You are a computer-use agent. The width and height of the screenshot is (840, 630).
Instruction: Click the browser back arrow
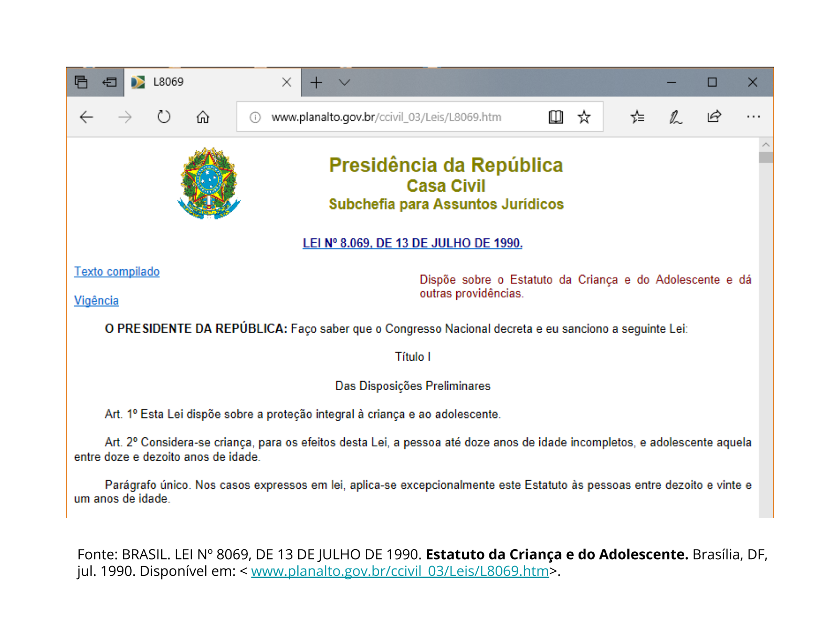click(x=87, y=117)
